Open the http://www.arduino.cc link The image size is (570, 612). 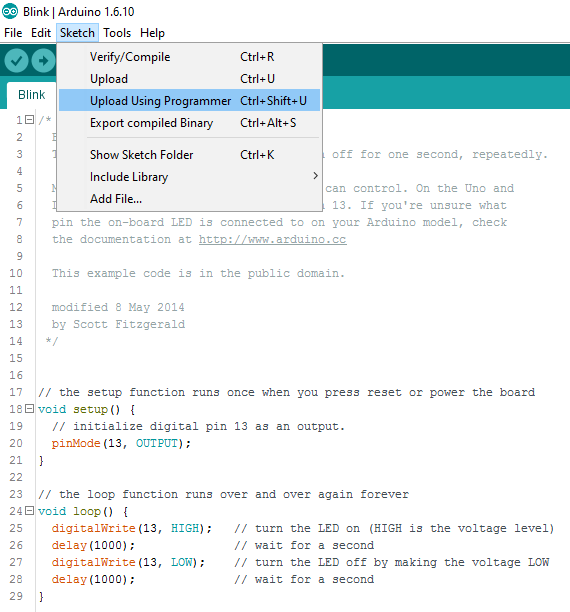point(273,239)
